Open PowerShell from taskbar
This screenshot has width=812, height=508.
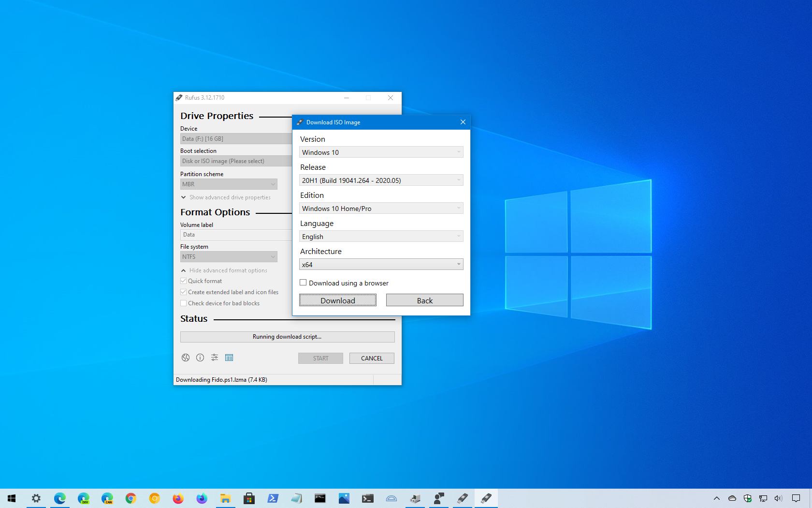273,498
